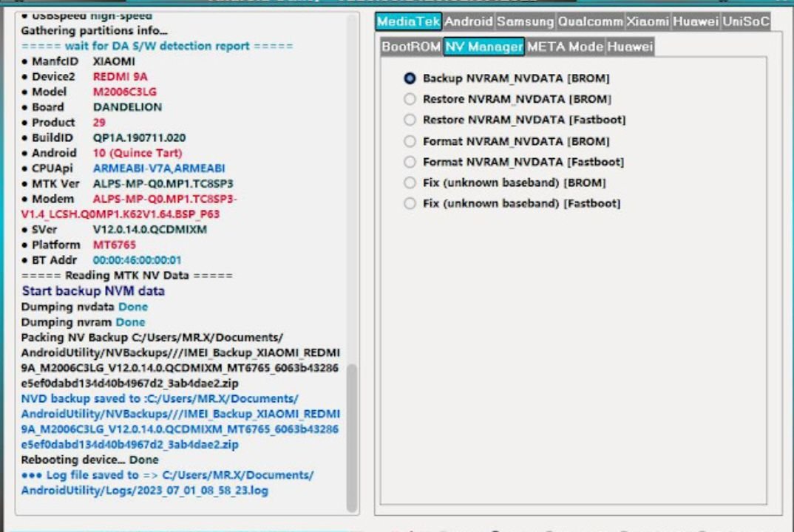Select the NV Manager sub-tab
The height and width of the screenshot is (532, 794).
(483, 47)
